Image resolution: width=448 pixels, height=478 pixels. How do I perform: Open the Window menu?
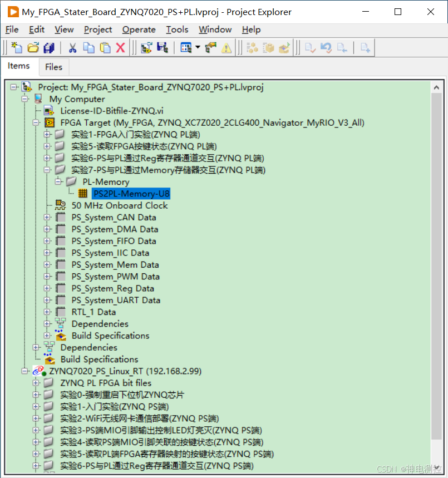[x=215, y=29]
